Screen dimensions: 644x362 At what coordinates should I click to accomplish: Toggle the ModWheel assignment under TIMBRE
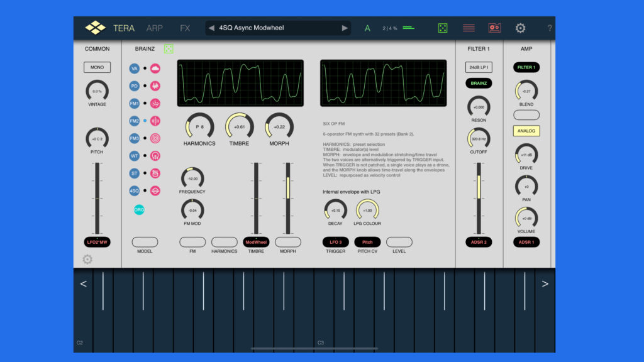pyautogui.click(x=257, y=242)
